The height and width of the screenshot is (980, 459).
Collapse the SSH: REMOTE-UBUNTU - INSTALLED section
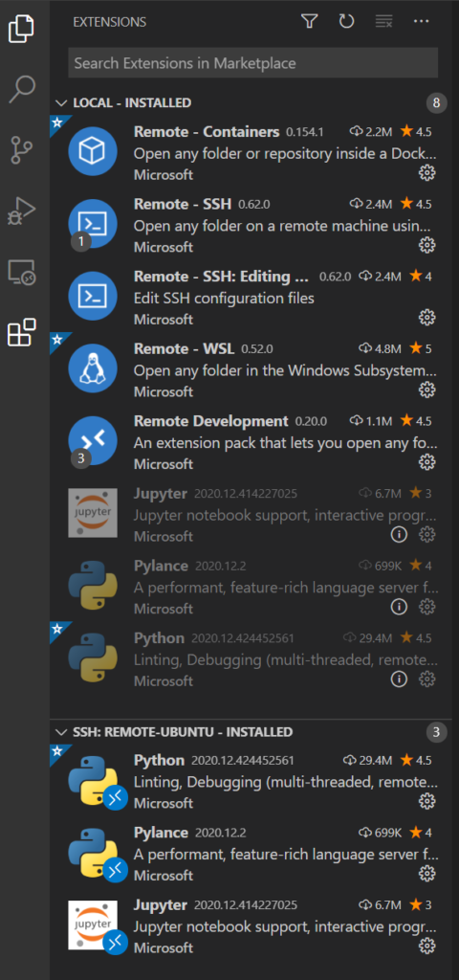[61, 732]
